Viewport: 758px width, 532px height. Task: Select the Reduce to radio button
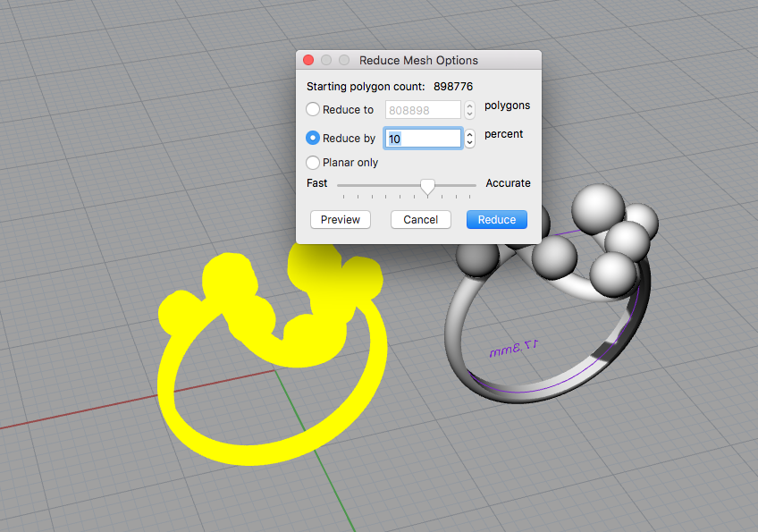(x=313, y=109)
